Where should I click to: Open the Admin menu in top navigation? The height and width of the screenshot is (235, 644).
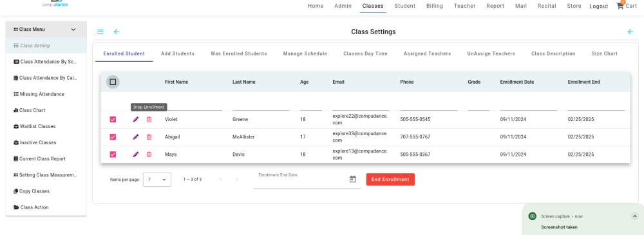343,6
